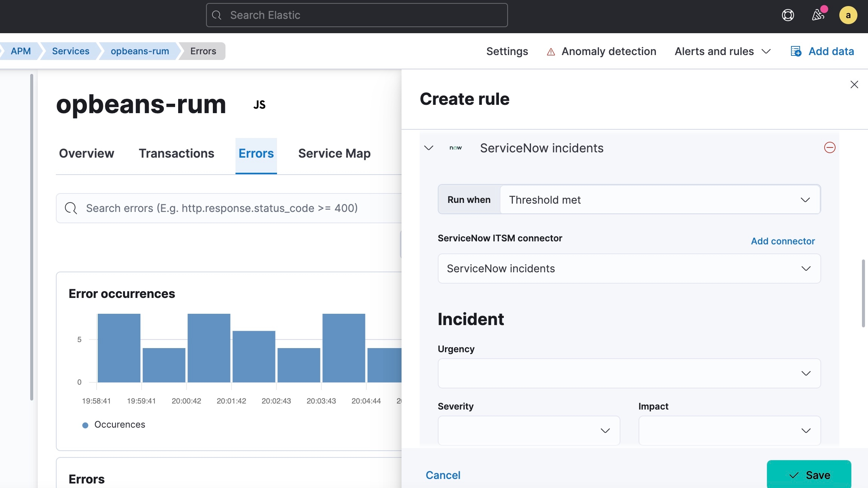Expand the Impact dropdown selector

pos(729,430)
